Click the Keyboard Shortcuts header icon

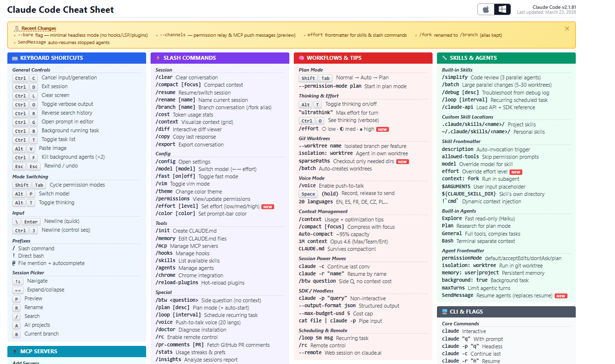click(15, 58)
